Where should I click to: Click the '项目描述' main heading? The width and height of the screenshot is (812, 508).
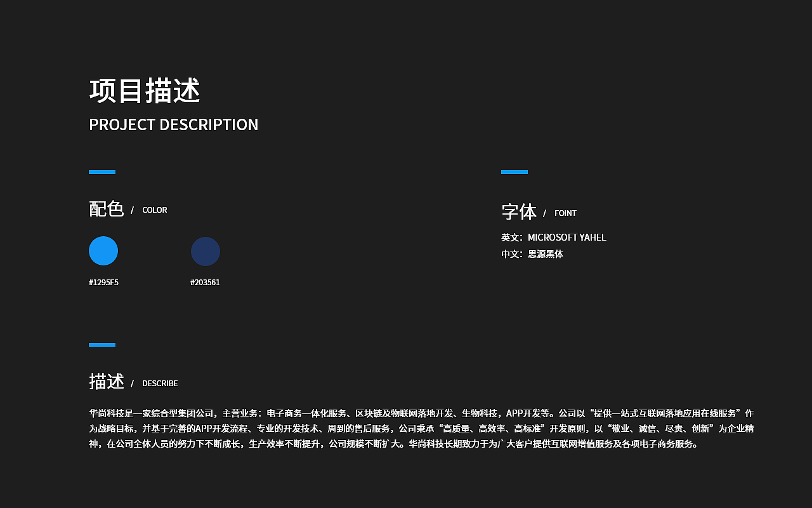(x=145, y=91)
